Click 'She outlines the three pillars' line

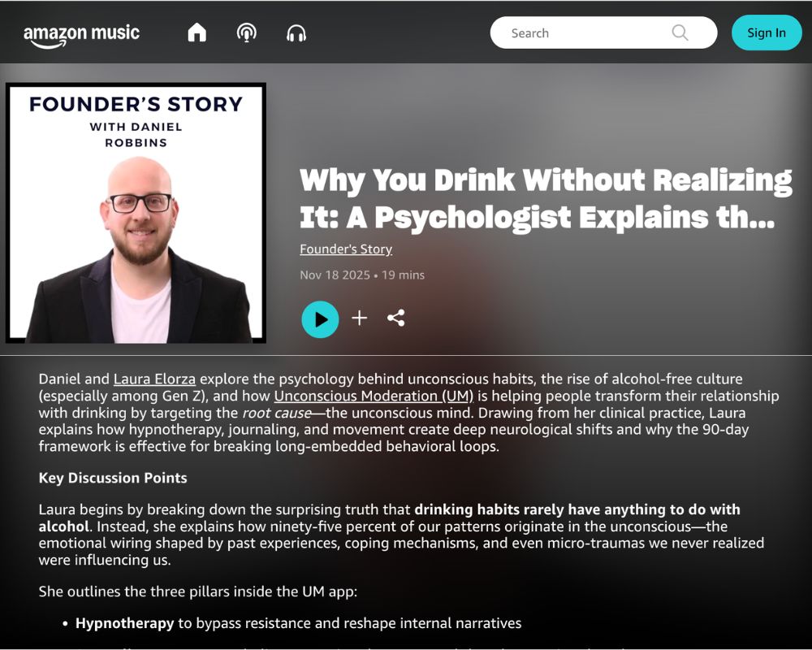point(198,591)
